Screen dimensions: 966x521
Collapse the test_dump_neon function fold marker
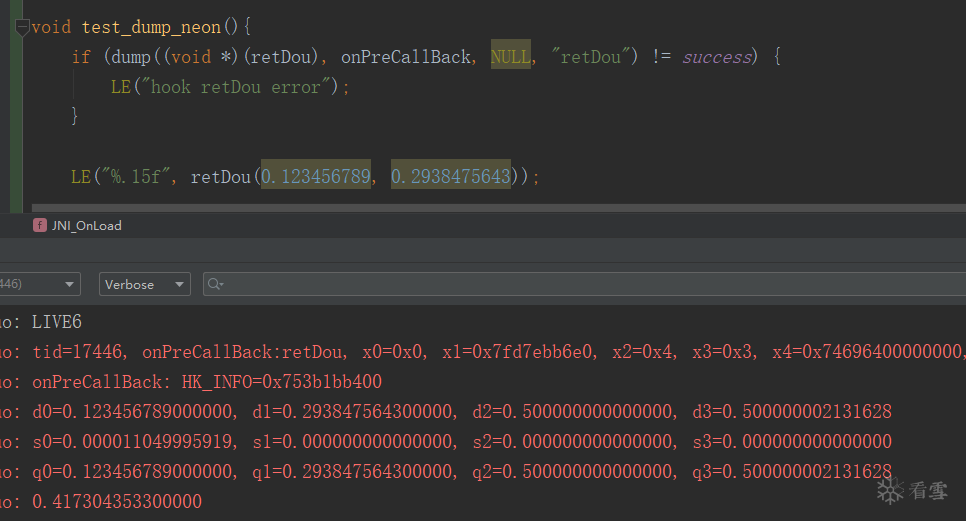pyautogui.click(x=22, y=28)
